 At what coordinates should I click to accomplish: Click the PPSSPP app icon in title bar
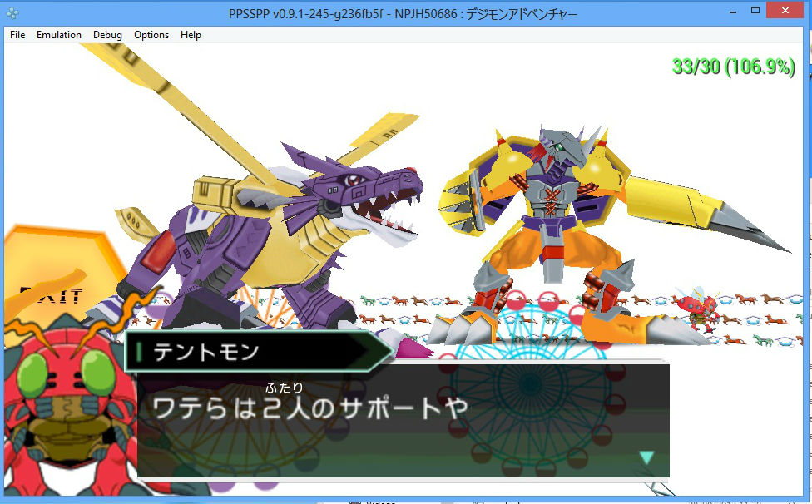coord(12,13)
